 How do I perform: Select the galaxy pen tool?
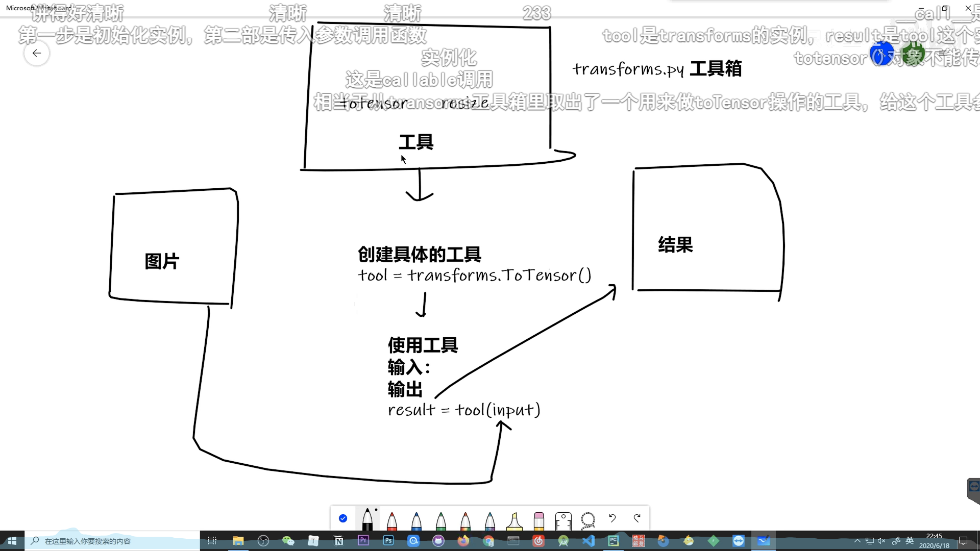tap(489, 520)
